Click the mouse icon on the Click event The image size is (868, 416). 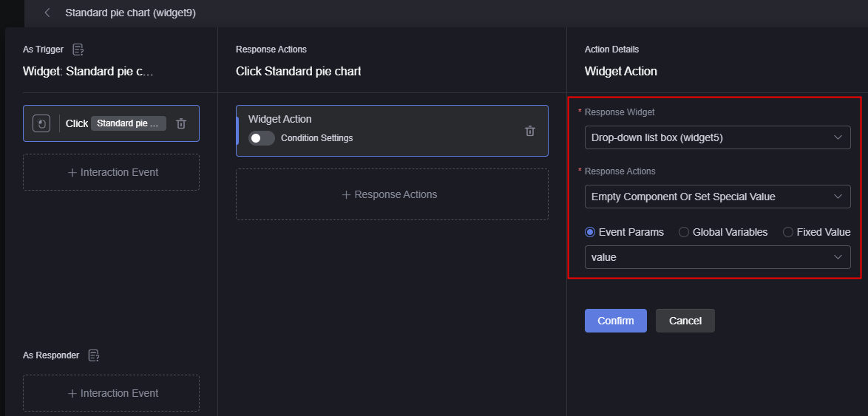[x=41, y=123]
